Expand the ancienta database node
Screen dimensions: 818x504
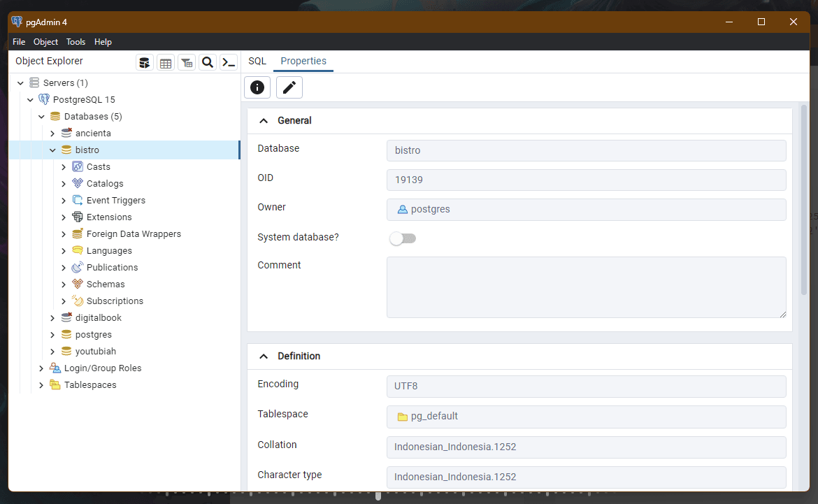(x=52, y=134)
